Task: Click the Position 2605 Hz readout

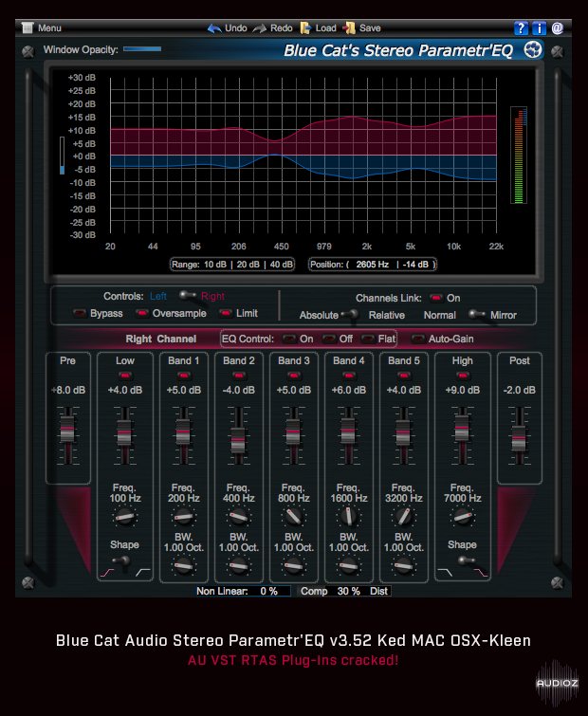Action: (373, 265)
